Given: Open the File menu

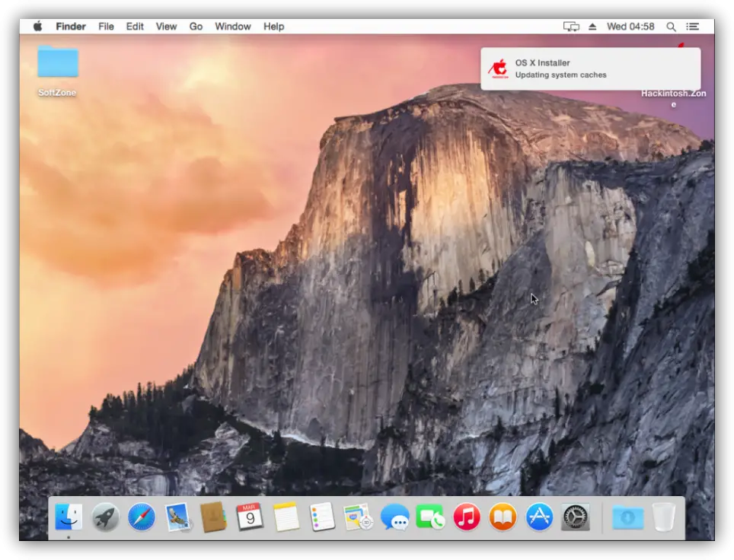Looking at the screenshot, I should click(107, 27).
